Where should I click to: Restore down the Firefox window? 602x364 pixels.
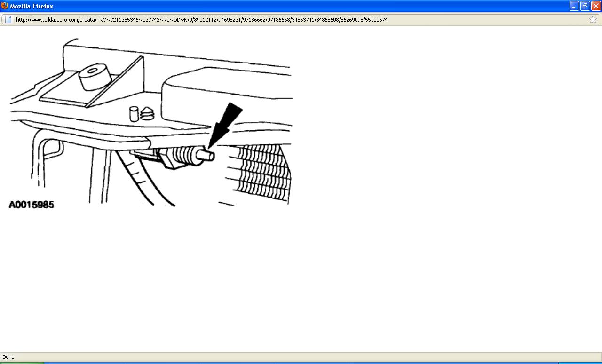(585, 6)
